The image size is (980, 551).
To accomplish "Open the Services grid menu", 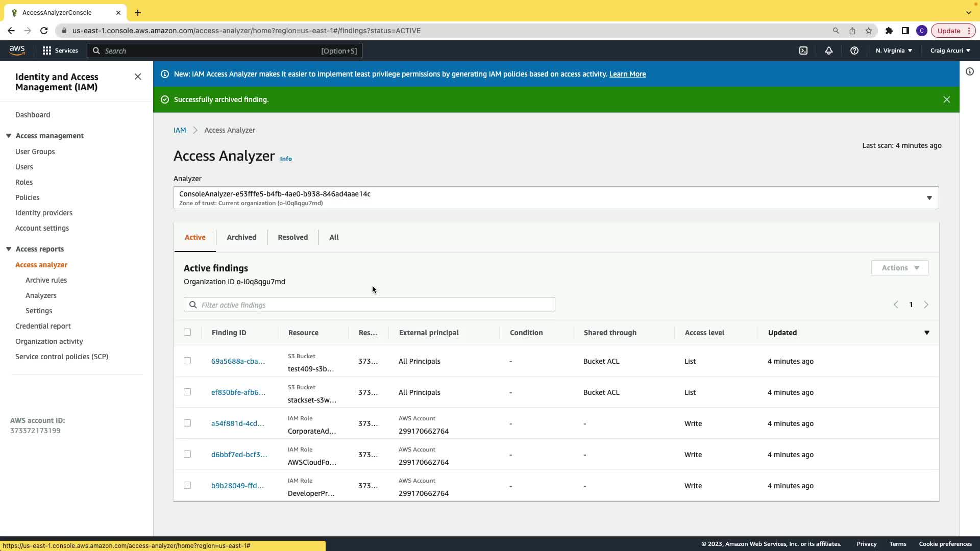I will click(x=60, y=51).
